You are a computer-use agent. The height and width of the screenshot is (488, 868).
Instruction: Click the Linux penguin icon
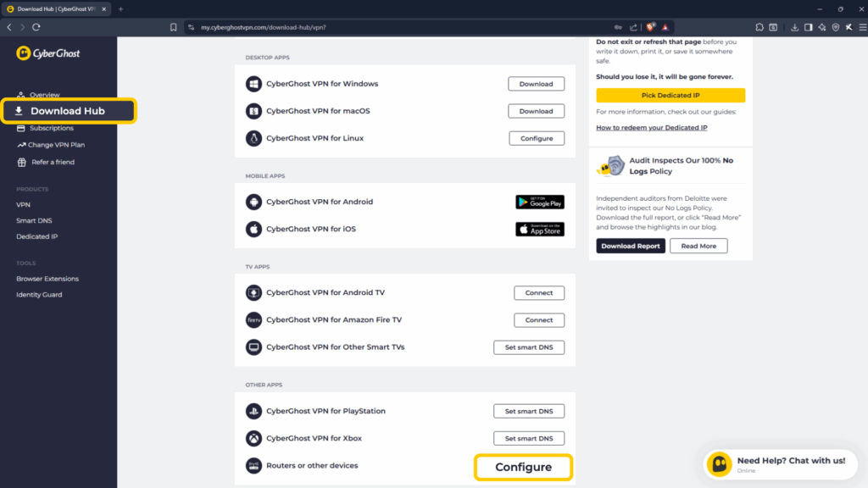(x=253, y=138)
